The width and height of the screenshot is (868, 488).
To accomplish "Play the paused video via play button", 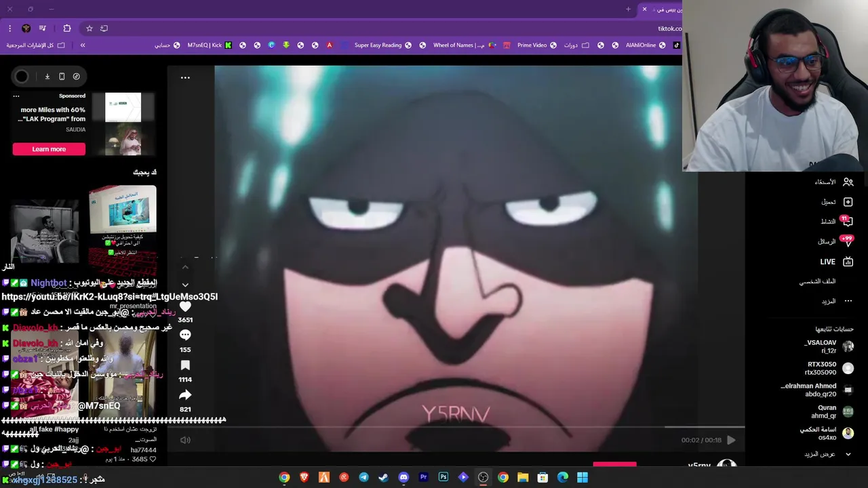I will pyautogui.click(x=731, y=440).
